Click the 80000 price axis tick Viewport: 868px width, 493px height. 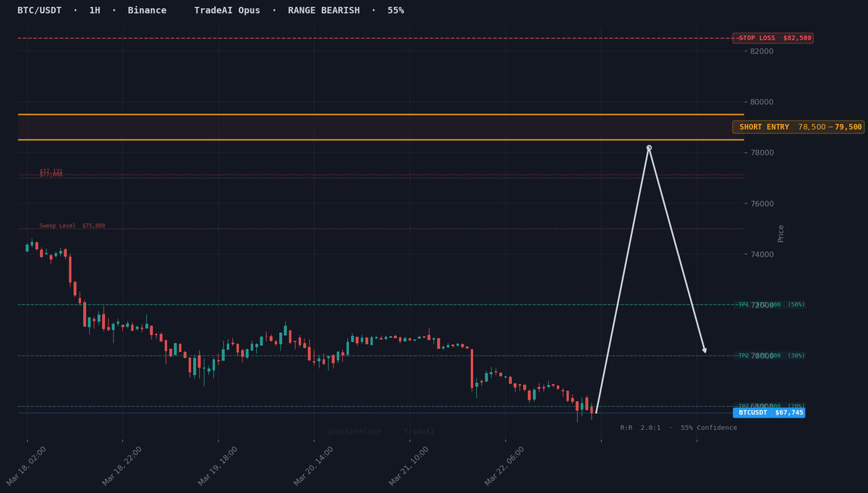762,102
